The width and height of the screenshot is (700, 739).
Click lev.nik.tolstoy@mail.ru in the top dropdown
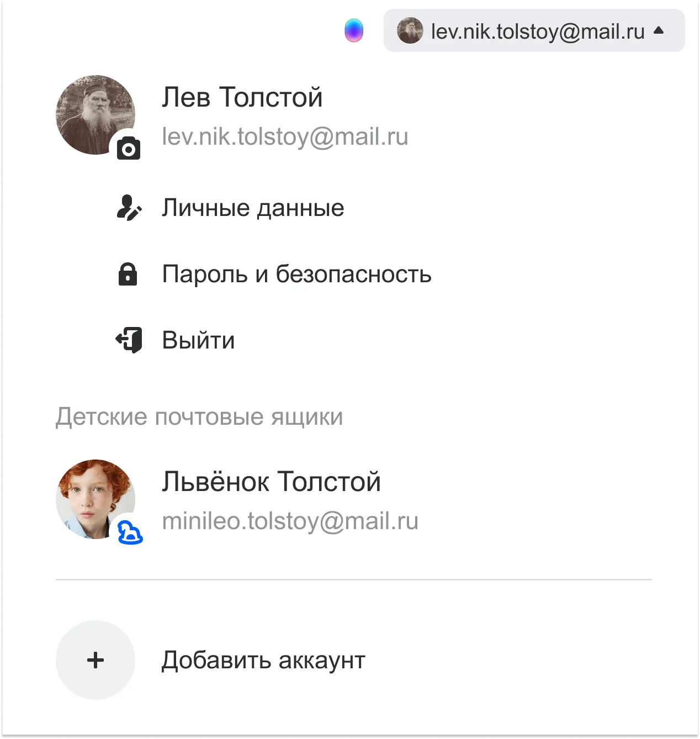point(538,31)
